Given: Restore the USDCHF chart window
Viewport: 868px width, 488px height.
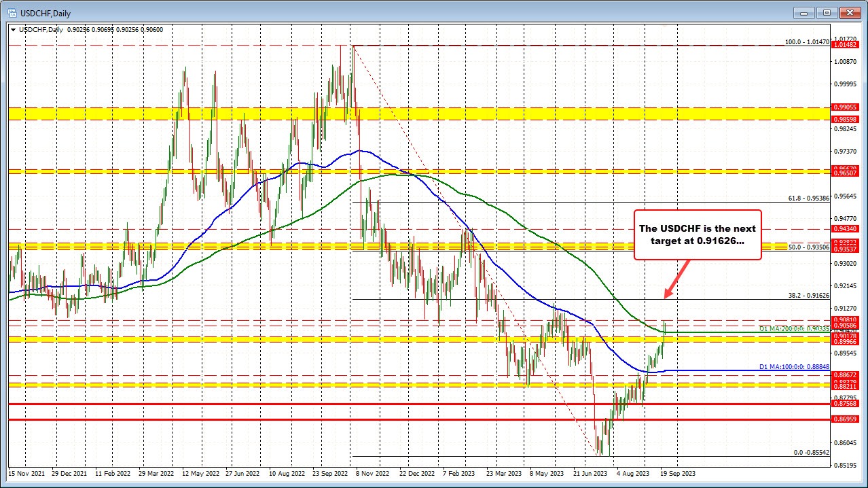Looking at the screenshot, I should [826, 12].
